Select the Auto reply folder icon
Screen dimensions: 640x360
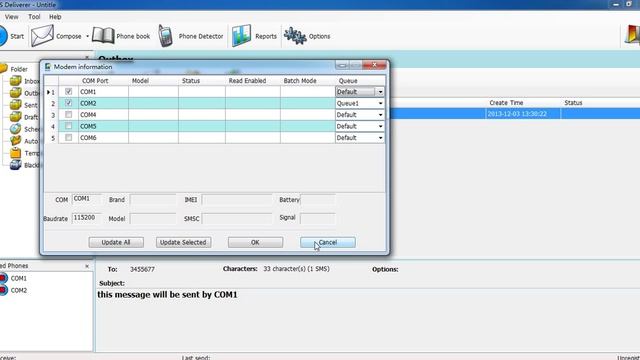(16, 141)
